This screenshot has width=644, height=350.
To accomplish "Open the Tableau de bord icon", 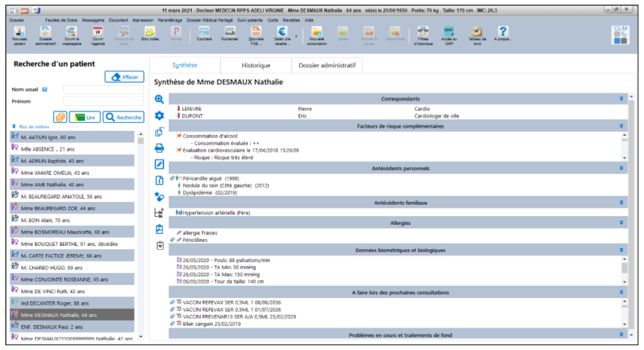I will tap(476, 34).
